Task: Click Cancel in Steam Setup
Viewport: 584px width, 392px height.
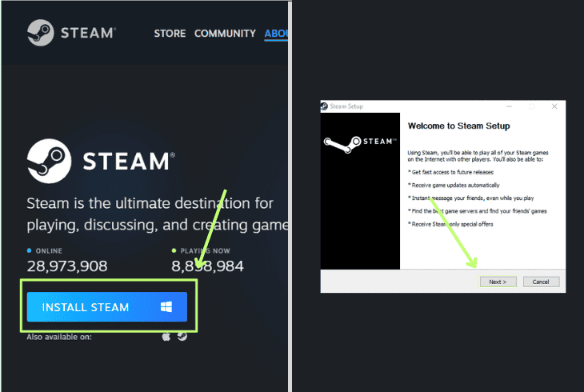Action: point(541,282)
